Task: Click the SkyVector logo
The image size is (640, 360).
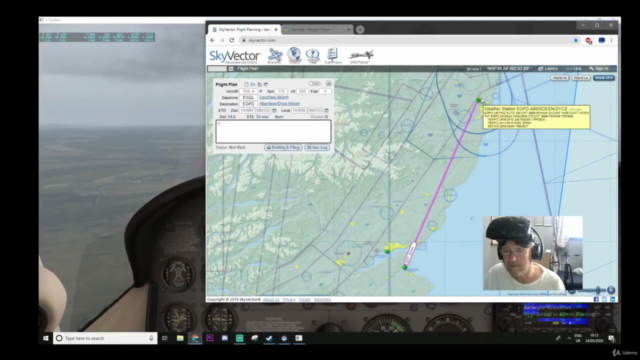Action: click(x=235, y=56)
